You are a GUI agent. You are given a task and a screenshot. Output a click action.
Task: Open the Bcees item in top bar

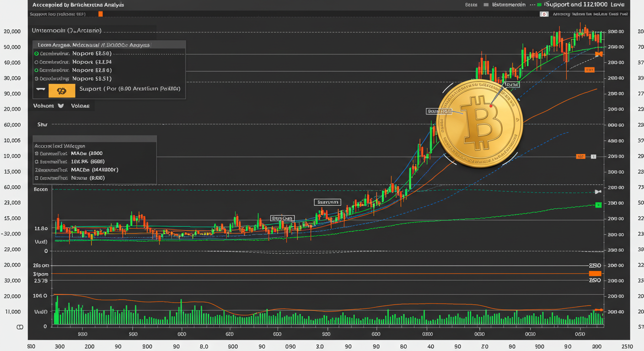coord(471,5)
